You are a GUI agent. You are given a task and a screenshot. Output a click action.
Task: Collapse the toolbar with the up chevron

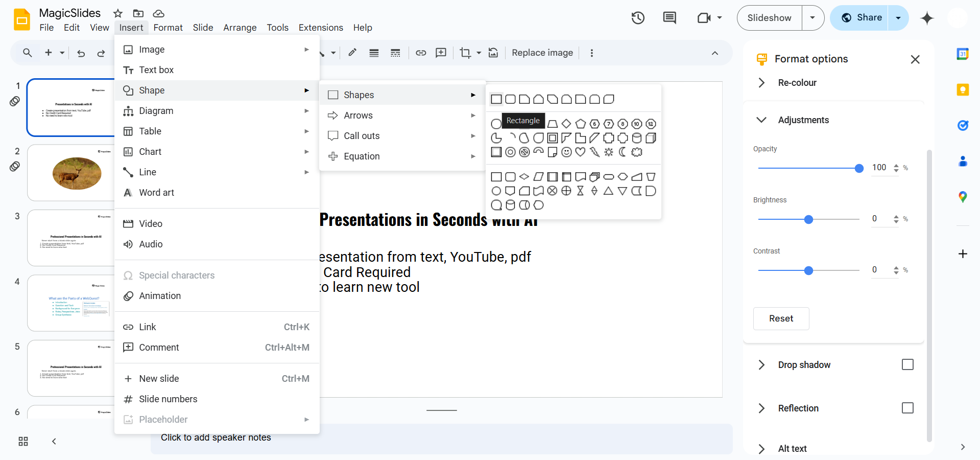click(715, 53)
